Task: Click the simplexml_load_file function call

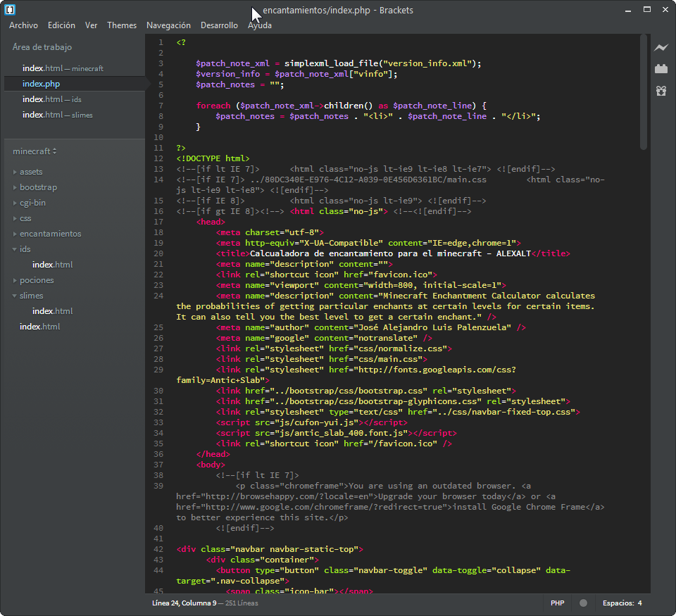Action: (x=331, y=64)
